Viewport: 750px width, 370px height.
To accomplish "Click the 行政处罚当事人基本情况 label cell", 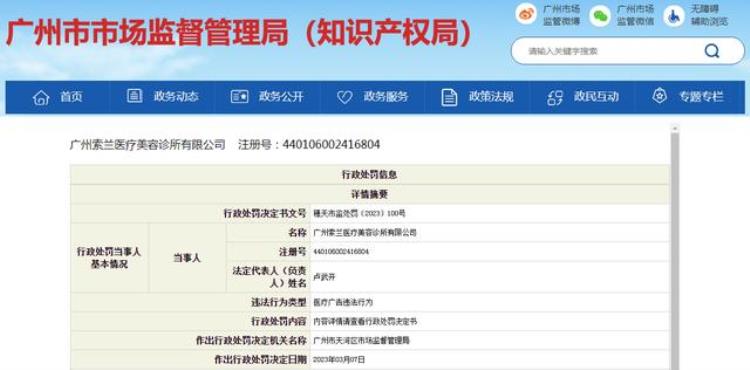I will click(109, 258).
